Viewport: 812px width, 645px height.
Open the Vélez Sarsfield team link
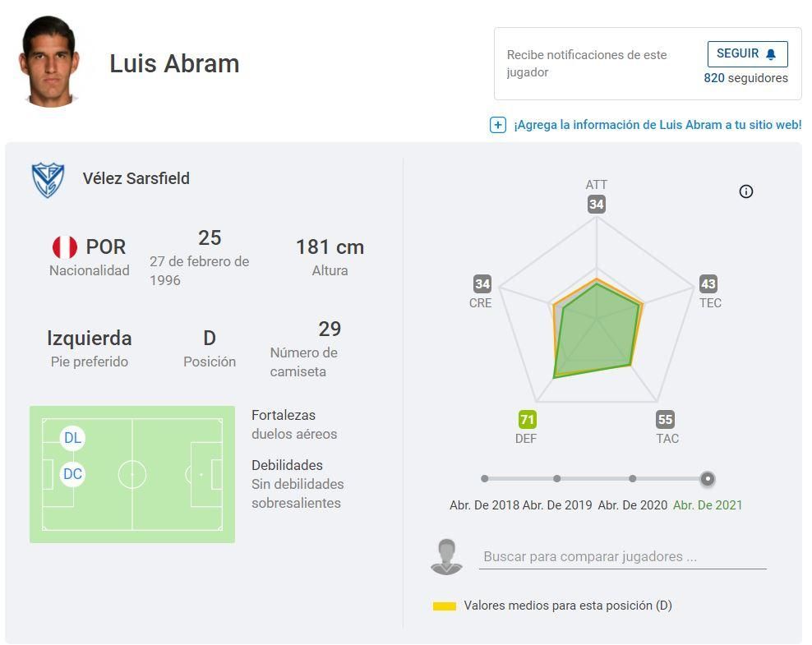(136, 178)
